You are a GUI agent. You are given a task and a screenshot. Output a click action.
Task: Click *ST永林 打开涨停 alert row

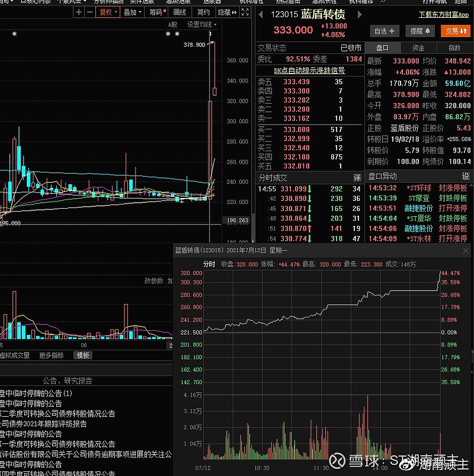[x=418, y=239]
